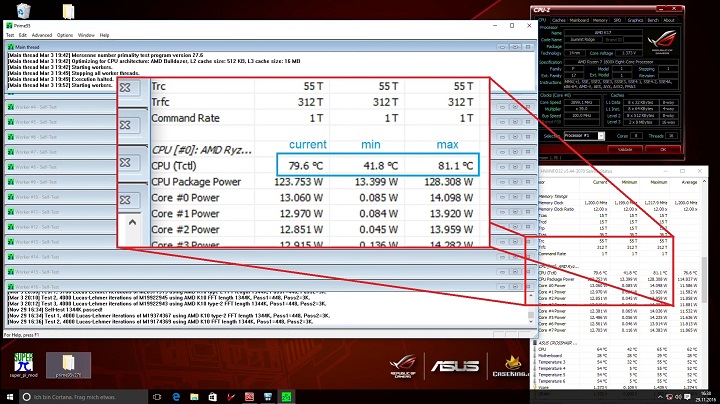
Task: Restore the Worker #4 child window
Action: pos(515,107)
